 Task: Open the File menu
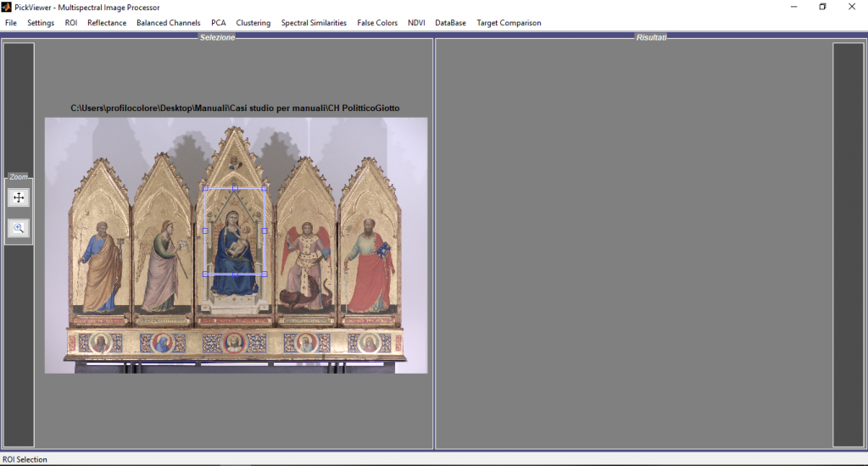click(x=11, y=23)
